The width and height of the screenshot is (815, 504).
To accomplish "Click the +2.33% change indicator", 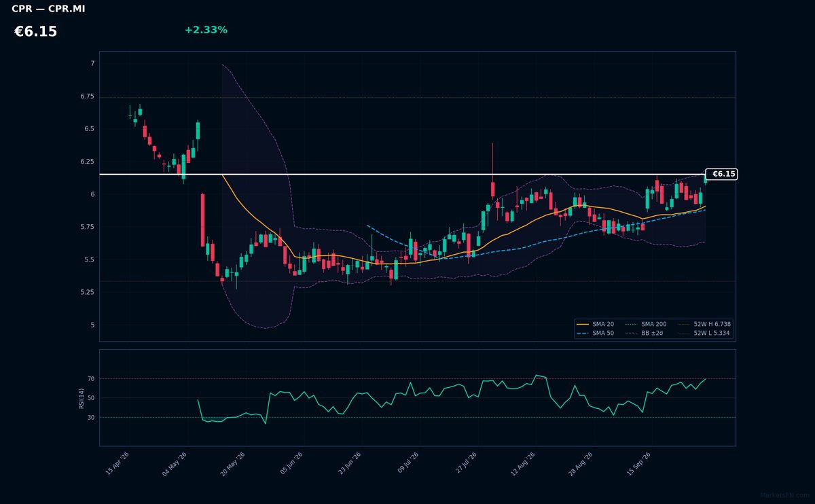I will point(206,30).
